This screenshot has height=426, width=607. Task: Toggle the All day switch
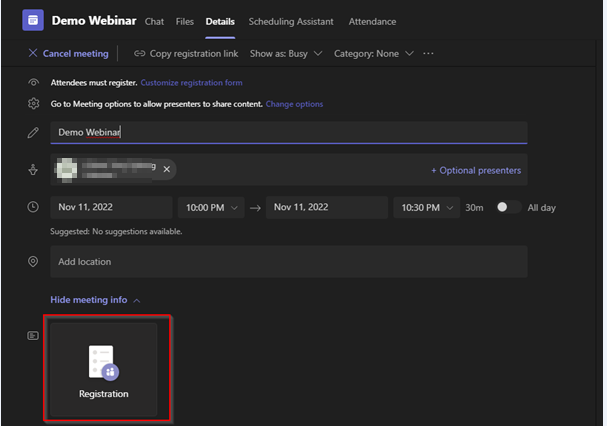point(508,207)
